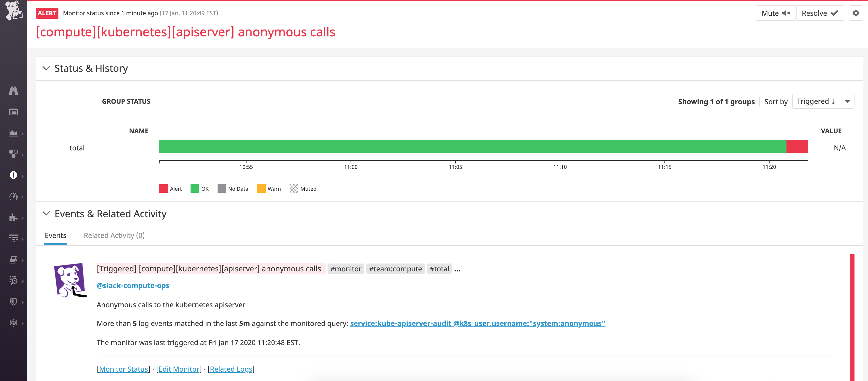Open the kube-apiserver-audit query link
Screen dimensions: 868x381
(x=478, y=323)
